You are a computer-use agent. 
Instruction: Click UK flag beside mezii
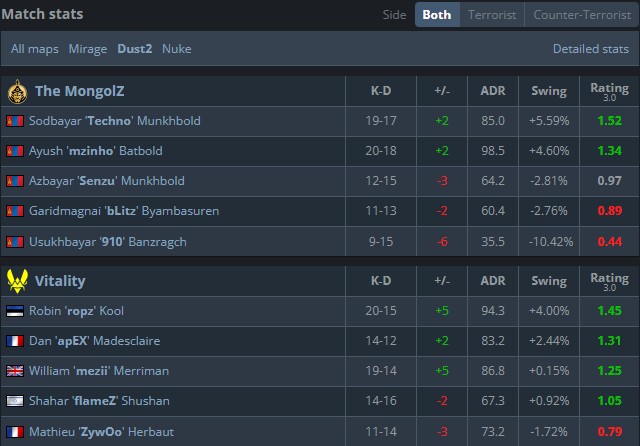click(x=14, y=371)
